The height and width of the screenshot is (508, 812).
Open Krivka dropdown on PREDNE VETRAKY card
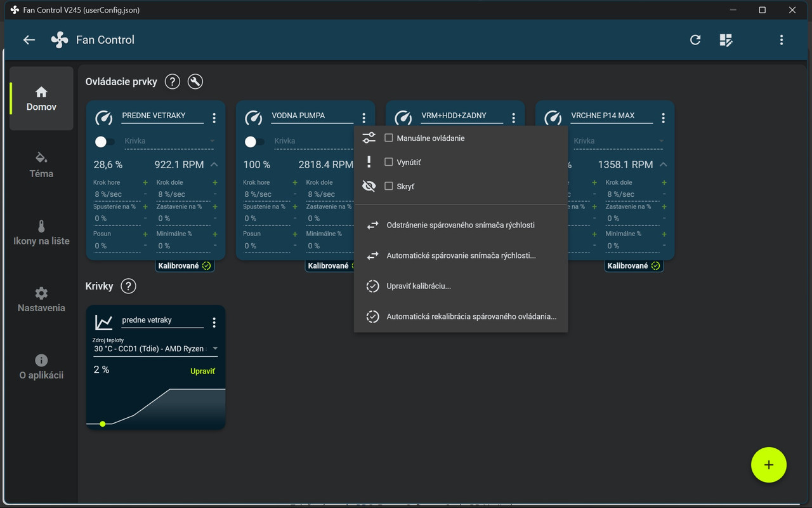170,141
